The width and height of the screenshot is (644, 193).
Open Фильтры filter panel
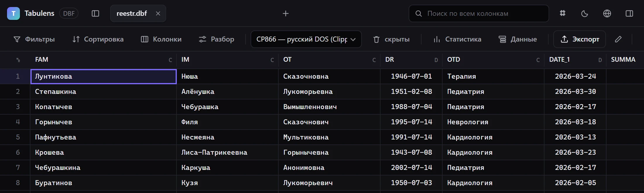point(34,39)
